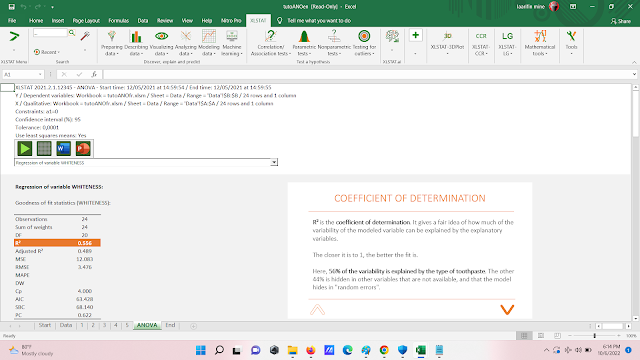This screenshot has height=360, width=640.
Task: Open the XLSTAT ai brain icon
Action: pos(392,37)
